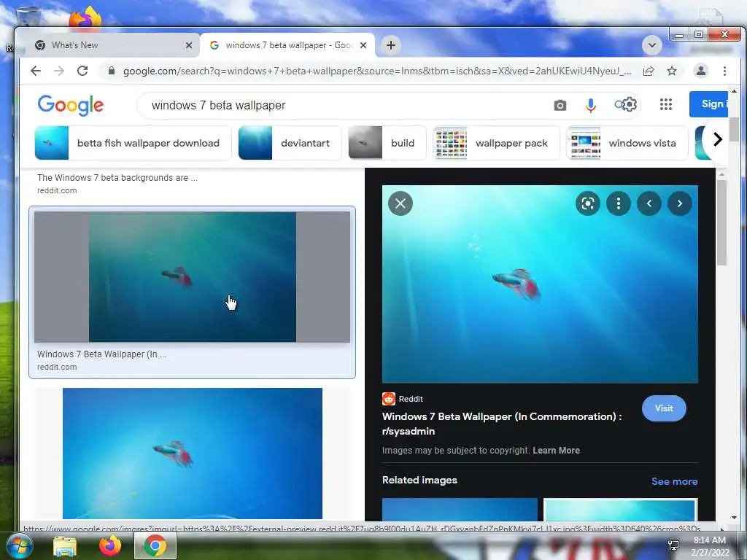Click the Chrome taskbar button
This screenshot has width=747, height=560.
click(x=155, y=545)
